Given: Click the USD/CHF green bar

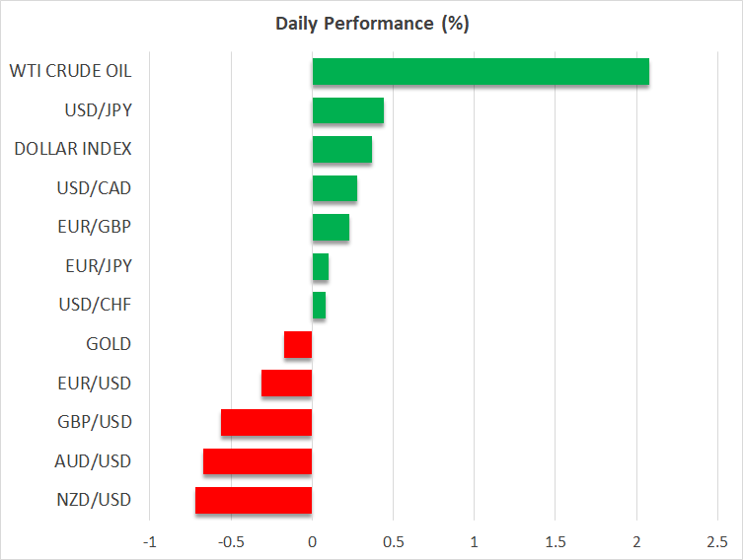Looking at the screenshot, I should [x=319, y=306].
